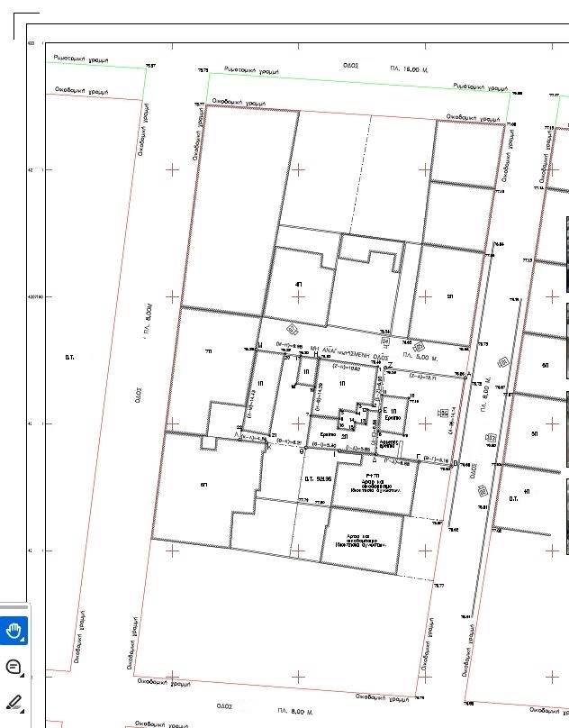This screenshot has height=728, width=569.
Task: Click the 'P+7Π' building annotation
Action: point(370,473)
